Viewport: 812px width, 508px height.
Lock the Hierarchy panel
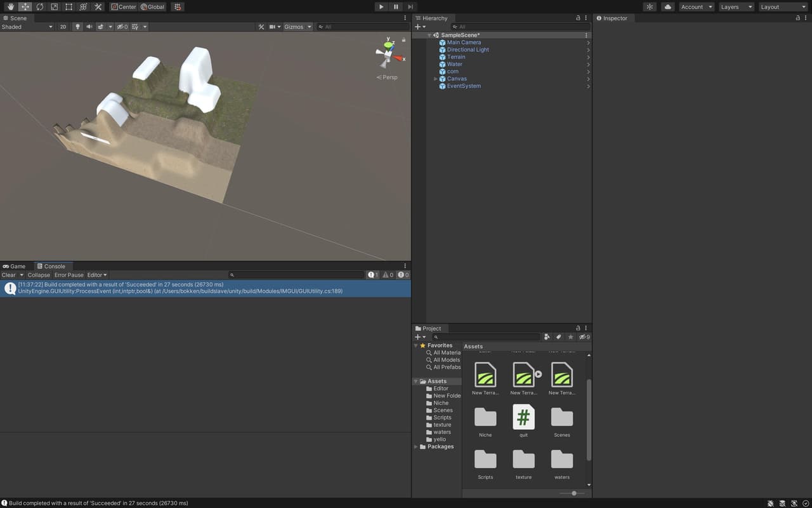tap(578, 18)
